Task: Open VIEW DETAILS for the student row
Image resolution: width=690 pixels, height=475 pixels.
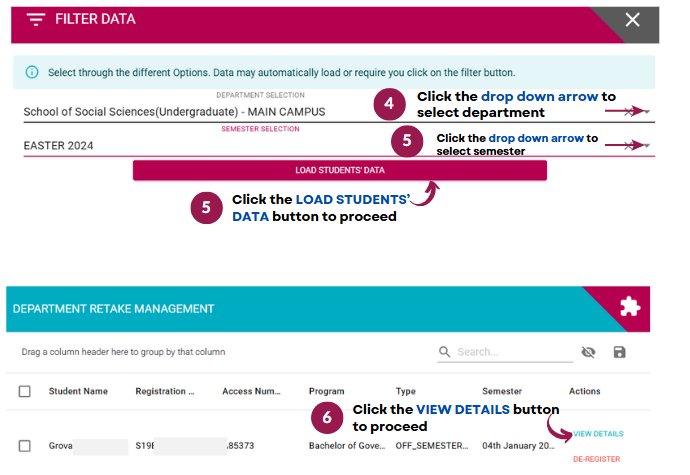Action: pyautogui.click(x=598, y=434)
